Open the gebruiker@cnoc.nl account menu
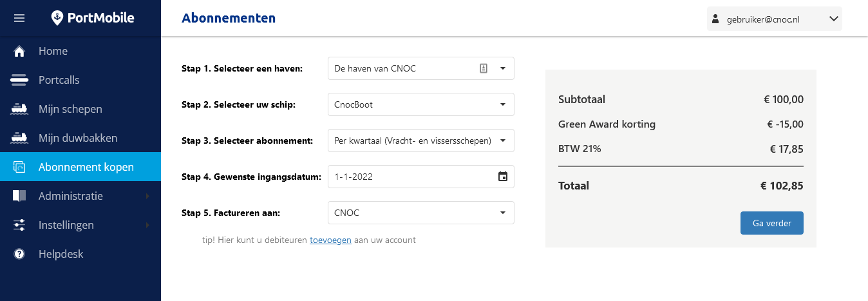Viewport: 868px width, 301px height. pyautogui.click(x=774, y=19)
